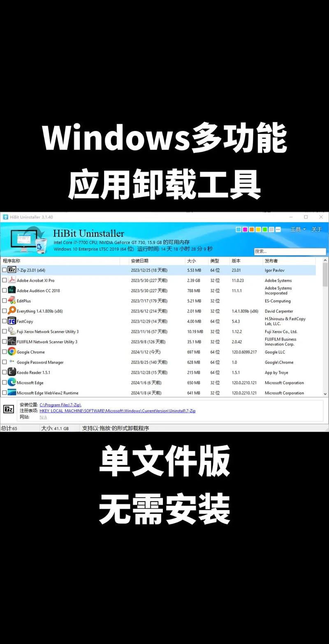Screen dimensions: 329x644
Task: Sort by 版本 column header
Action: pyautogui.click(x=246, y=261)
